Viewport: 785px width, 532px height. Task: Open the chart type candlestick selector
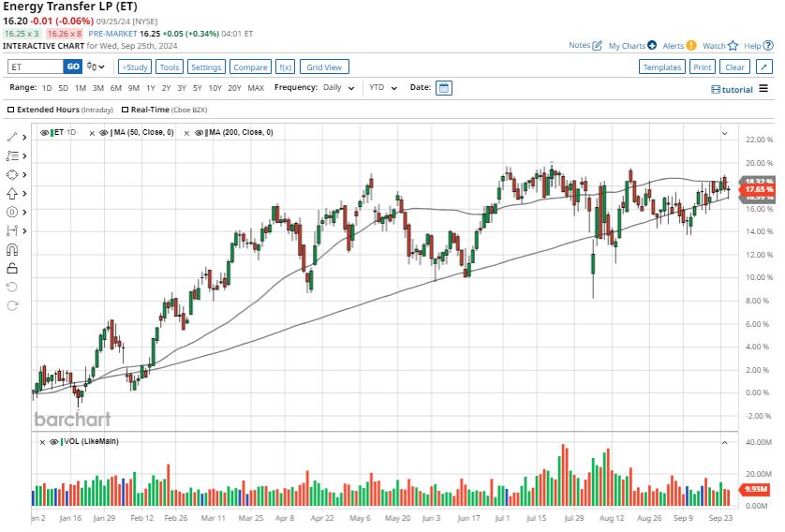96,66
